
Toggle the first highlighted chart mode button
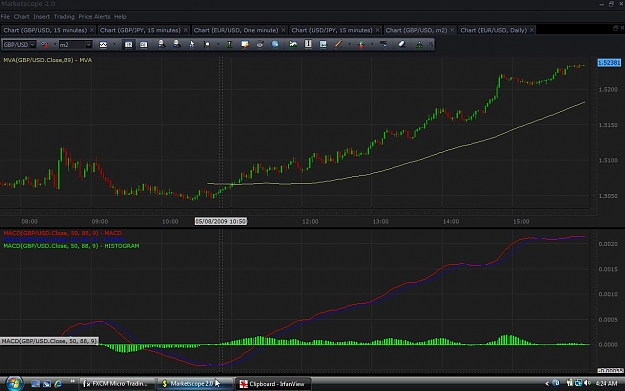click(128, 45)
